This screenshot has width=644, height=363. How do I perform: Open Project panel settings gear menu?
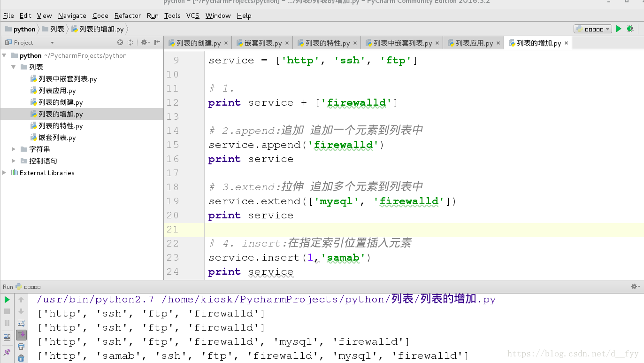pyautogui.click(x=145, y=42)
